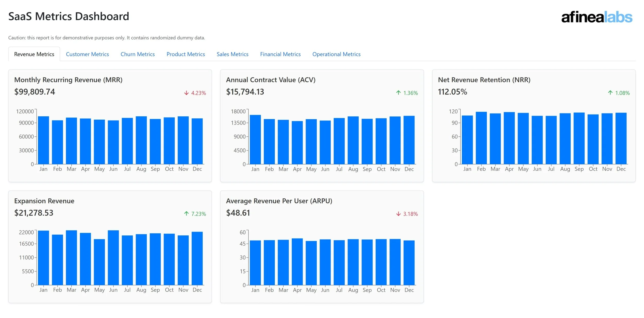Image resolution: width=644 pixels, height=318 pixels.
Task: Click the NRR green up-arrow trend icon
Action: (x=610, y=93)
